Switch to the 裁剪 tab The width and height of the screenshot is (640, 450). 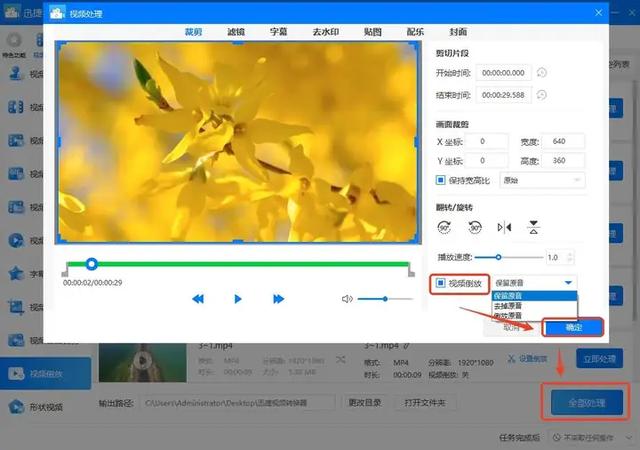pos(193,32)
